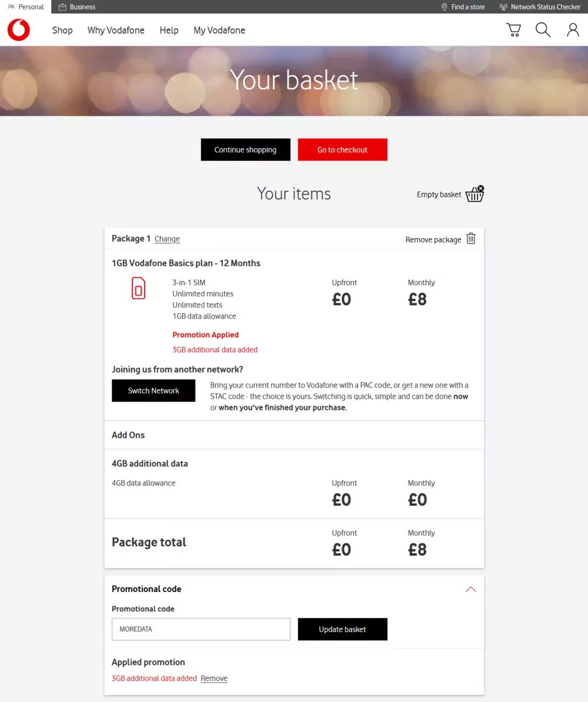Click the Vodafone logo
Viewport: 588px width, 702px height.
tap(18, 30)
